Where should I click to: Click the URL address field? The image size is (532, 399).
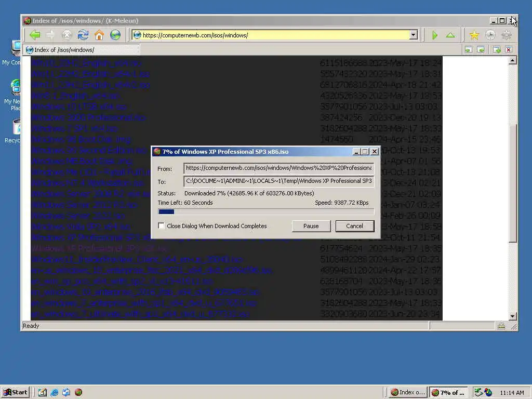point(275,35)
